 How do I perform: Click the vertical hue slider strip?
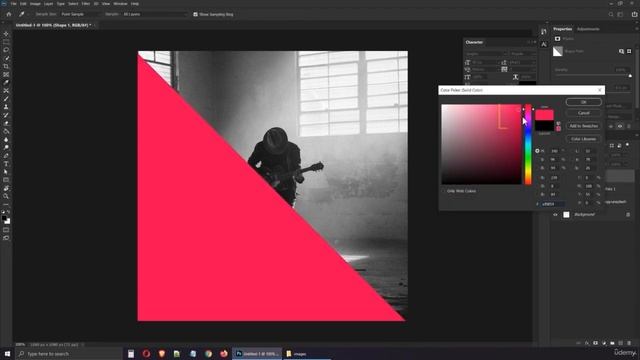(x=528, y=144)
